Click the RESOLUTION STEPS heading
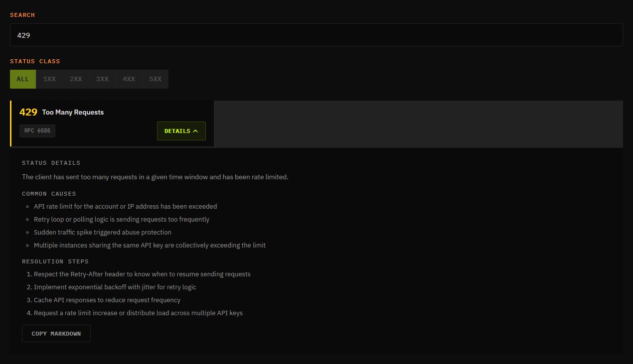Viewport: 633px width, 364px height. [55, 261]
